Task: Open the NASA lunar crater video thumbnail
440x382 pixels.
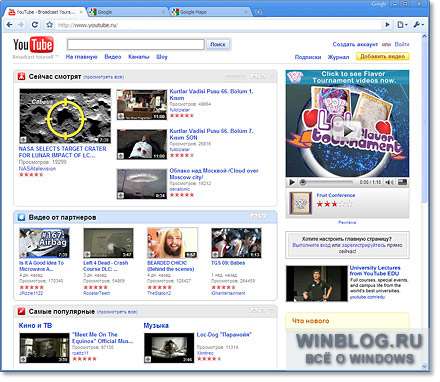Action: 65,116
